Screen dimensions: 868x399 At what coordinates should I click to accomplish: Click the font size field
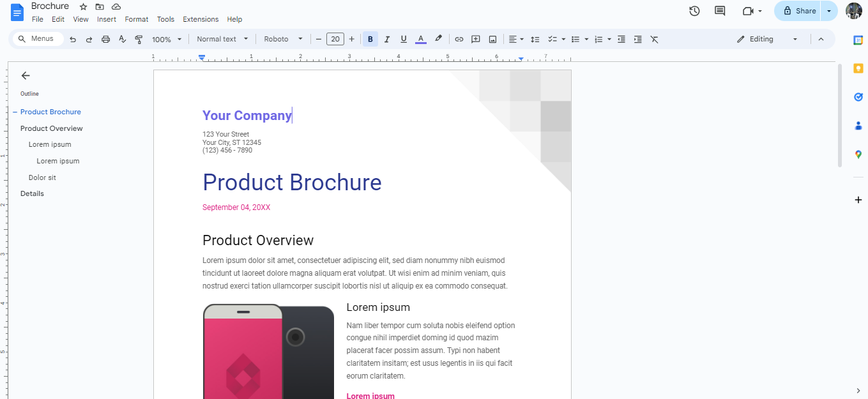[x=335, y=39]
